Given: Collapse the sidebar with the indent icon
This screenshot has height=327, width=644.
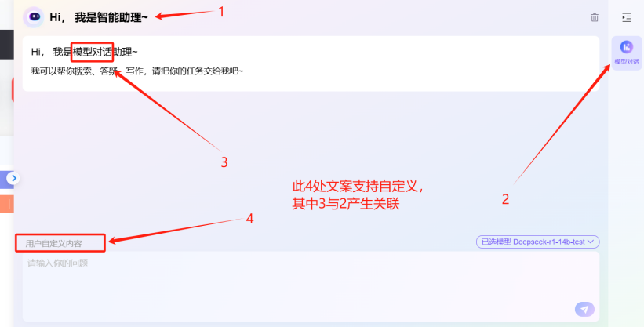Looking at the screenshot, I should click(626, 17).
